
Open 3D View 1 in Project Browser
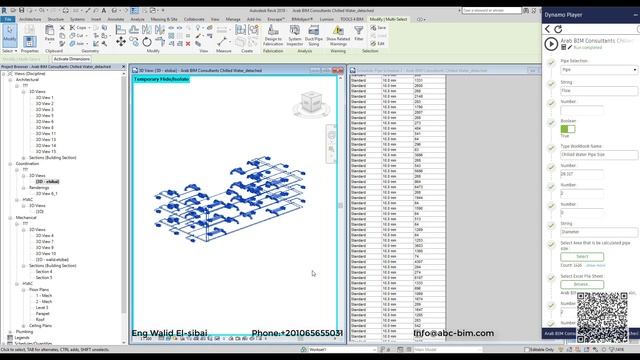(44, 98)
